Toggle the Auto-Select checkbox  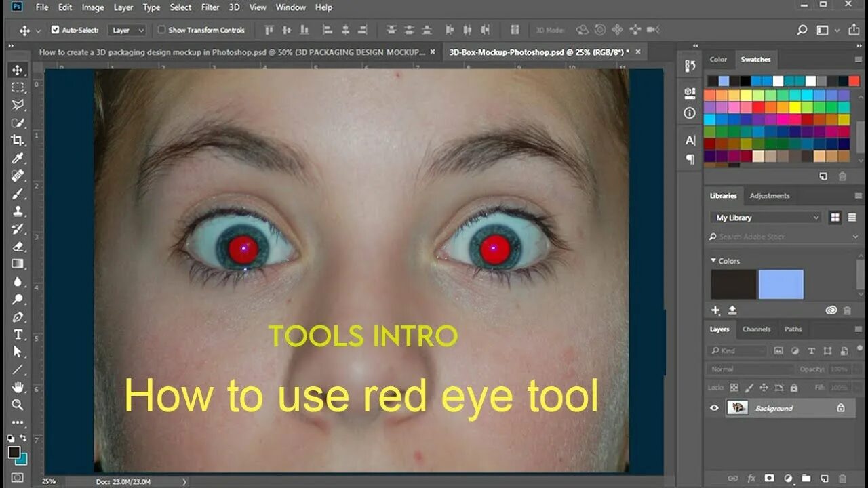[x=55, y=30]
